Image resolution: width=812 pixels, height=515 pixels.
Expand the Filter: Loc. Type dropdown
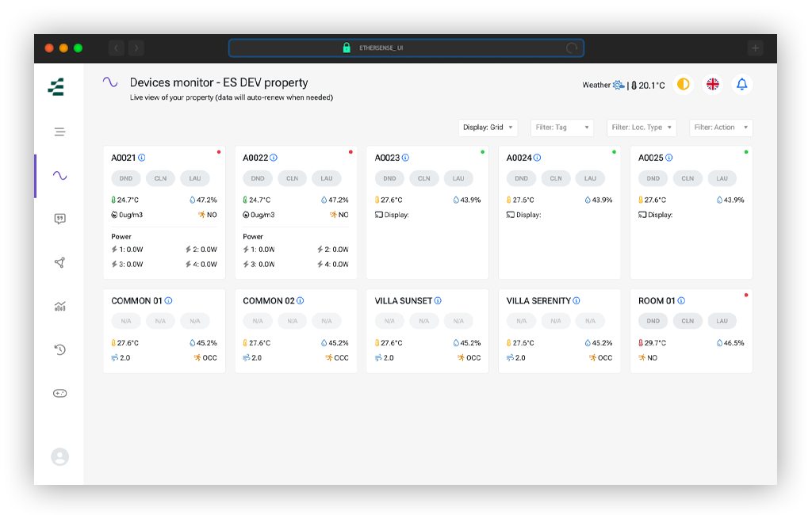tap(642, 128)
